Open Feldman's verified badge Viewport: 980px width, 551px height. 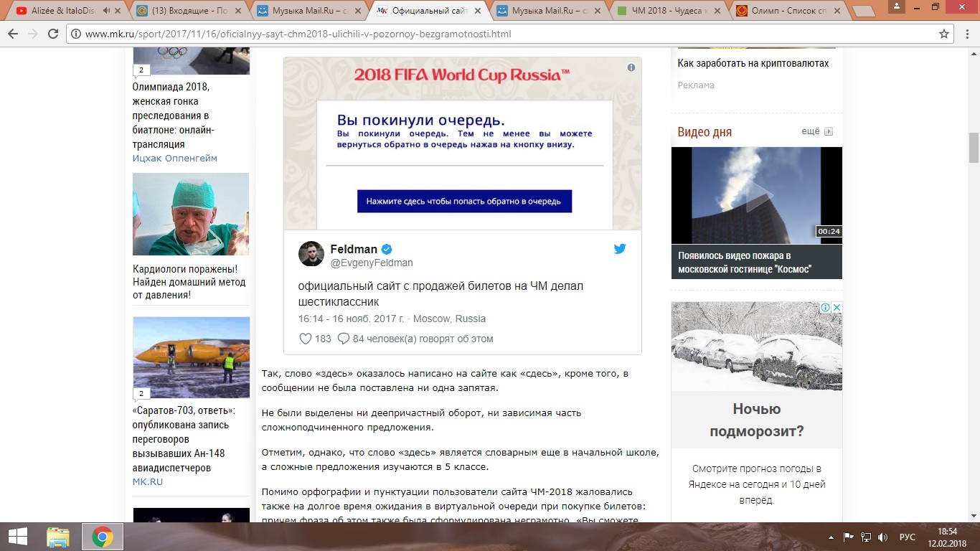click(387, 249)
